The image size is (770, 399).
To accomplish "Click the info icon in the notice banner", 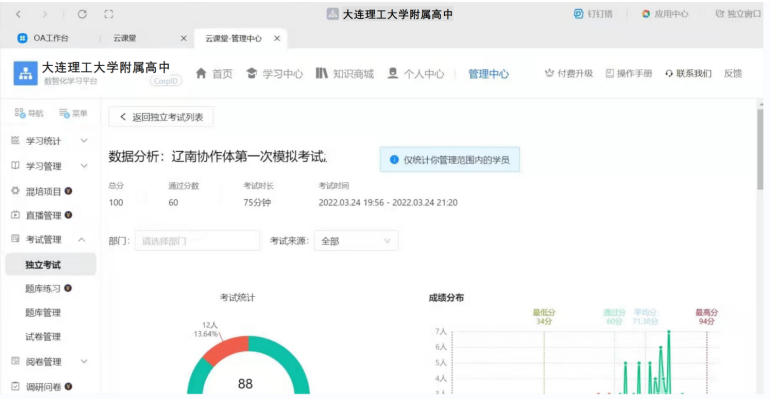I will (394, 160).
